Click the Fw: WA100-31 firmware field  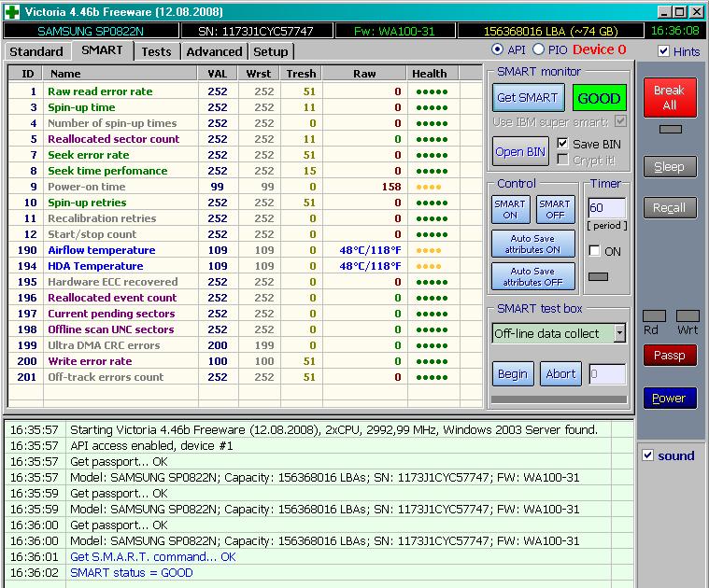[394, 31]
